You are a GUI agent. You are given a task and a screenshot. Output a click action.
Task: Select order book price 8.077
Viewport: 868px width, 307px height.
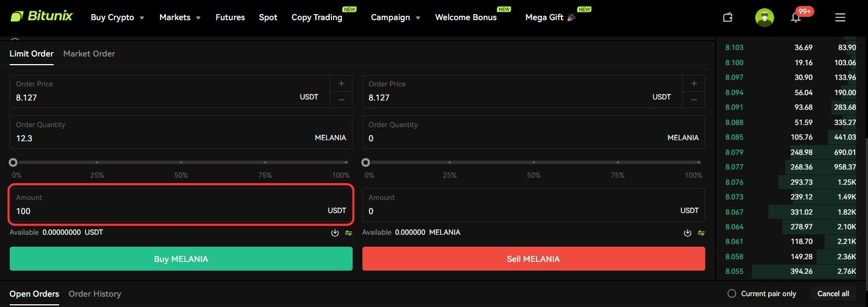tap(735, 167)
